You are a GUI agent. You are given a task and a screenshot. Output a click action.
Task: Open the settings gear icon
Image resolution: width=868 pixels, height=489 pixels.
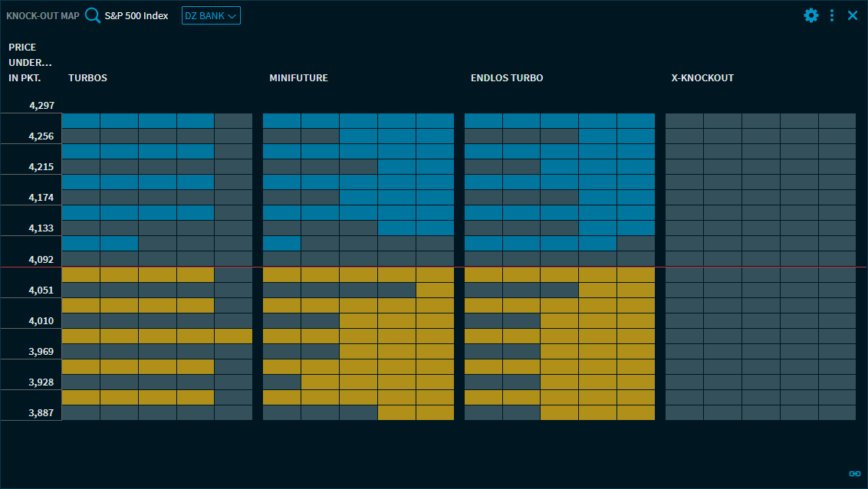810,15
